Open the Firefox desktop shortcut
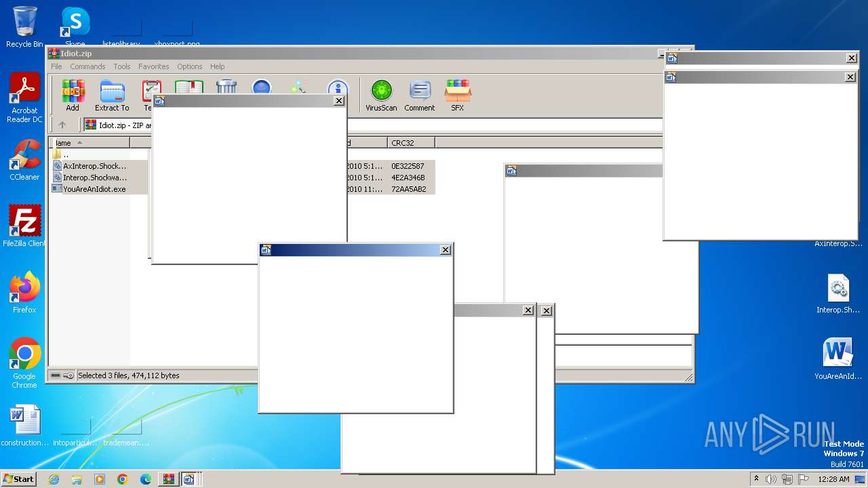Image resolution: width=868 pixels, height=488 pixels. (x=24, y=292)
